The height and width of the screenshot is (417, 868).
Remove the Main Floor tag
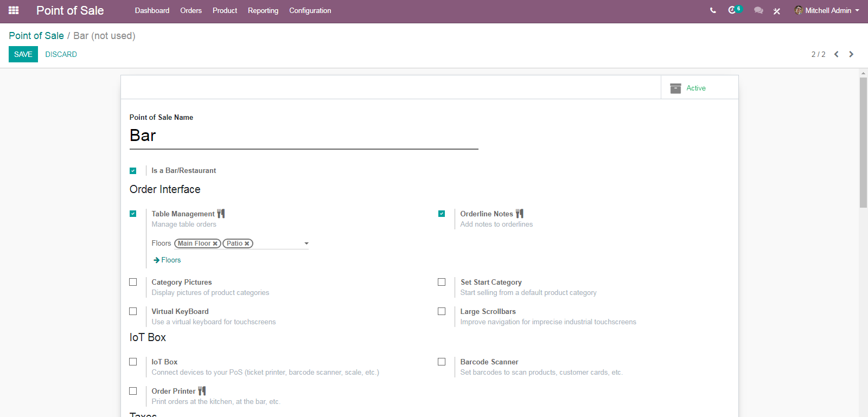click(215, 244)
